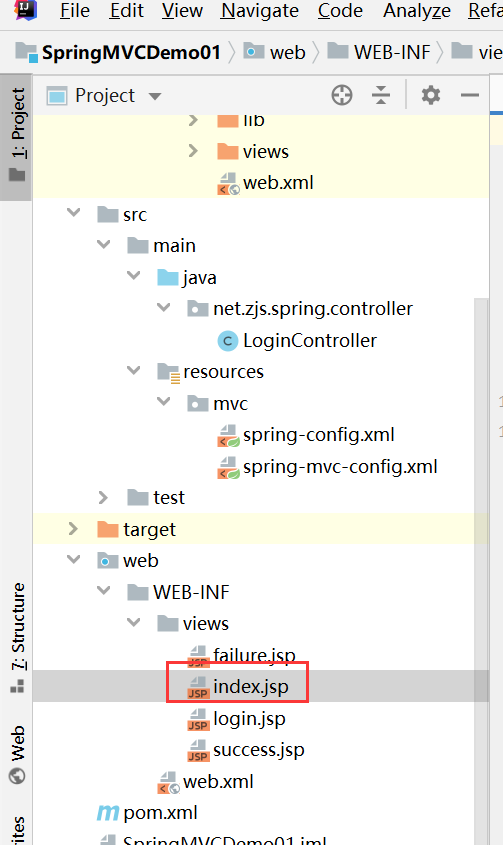
Task: Expand the orange views folder
Action: click(x=193, y=151)
